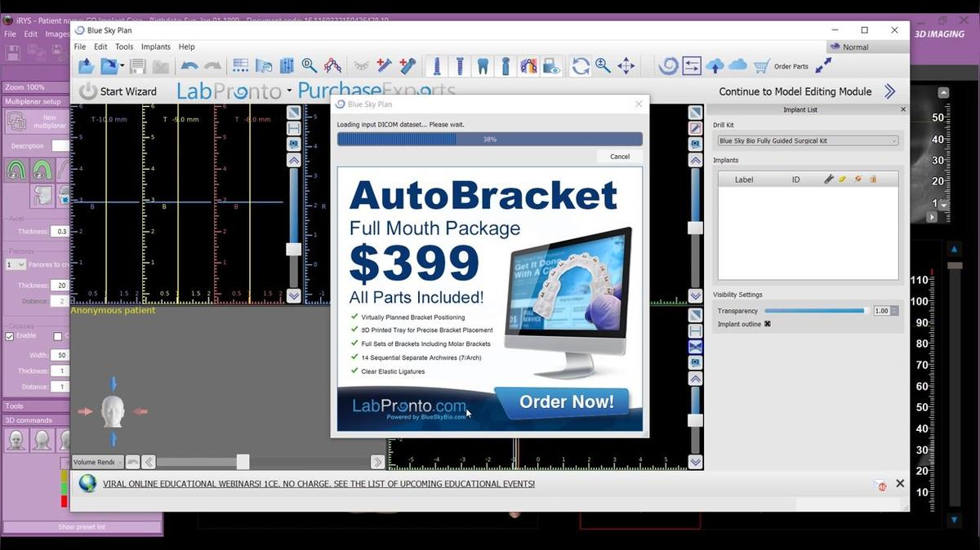The width and height of the screenshot is (980, 550).
Task: Click Continue to Model Editing Module
Action: pyautogui.click(x=795, y=91)
